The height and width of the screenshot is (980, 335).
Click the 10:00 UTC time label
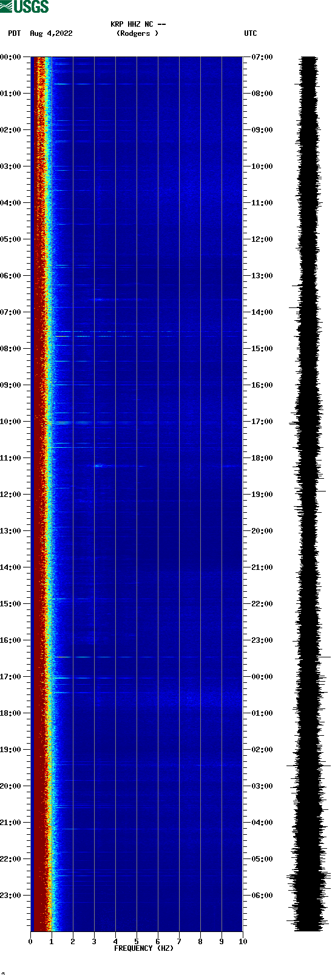point(262,166)
